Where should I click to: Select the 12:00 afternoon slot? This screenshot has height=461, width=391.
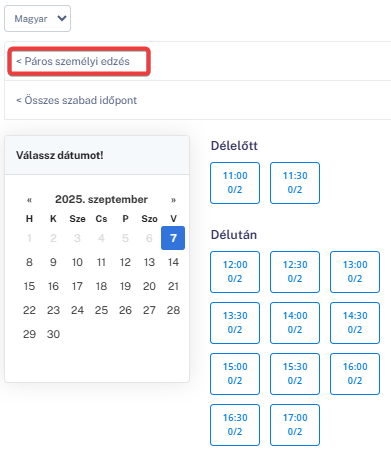coord(235,272)
